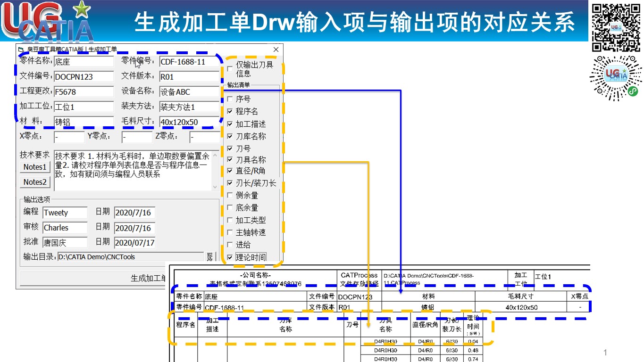Click the Notes1 button
Screen dimensions: 644x362
35,167
